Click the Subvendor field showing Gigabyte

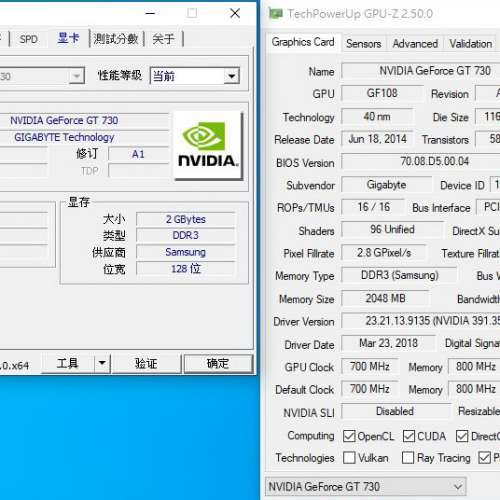click(x=387, y=185)
